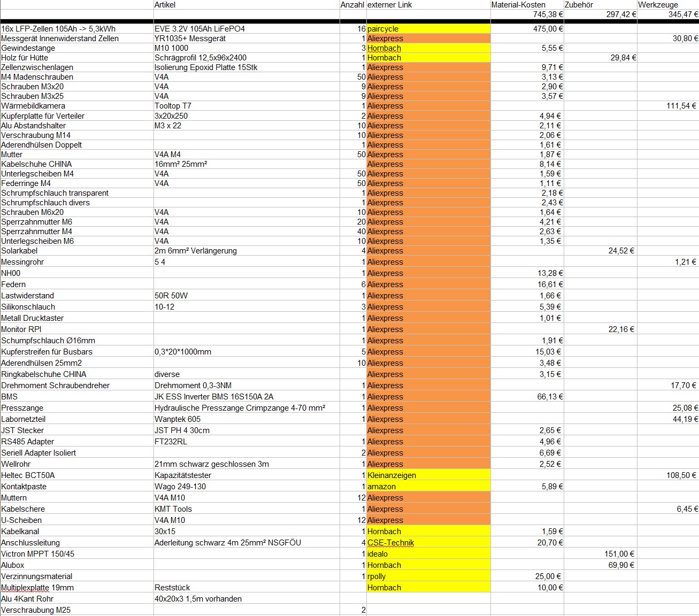Select cell '16x LFP-Zellen 105Ah -> 5,3kWh'
Viewport: 699px width, 616px height.
77,29
